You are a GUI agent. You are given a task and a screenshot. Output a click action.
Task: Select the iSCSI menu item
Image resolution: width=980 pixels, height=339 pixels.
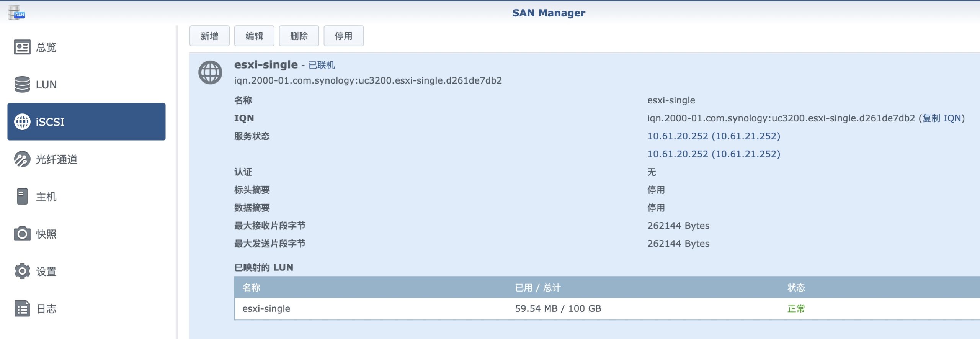(x=87, y=122)
